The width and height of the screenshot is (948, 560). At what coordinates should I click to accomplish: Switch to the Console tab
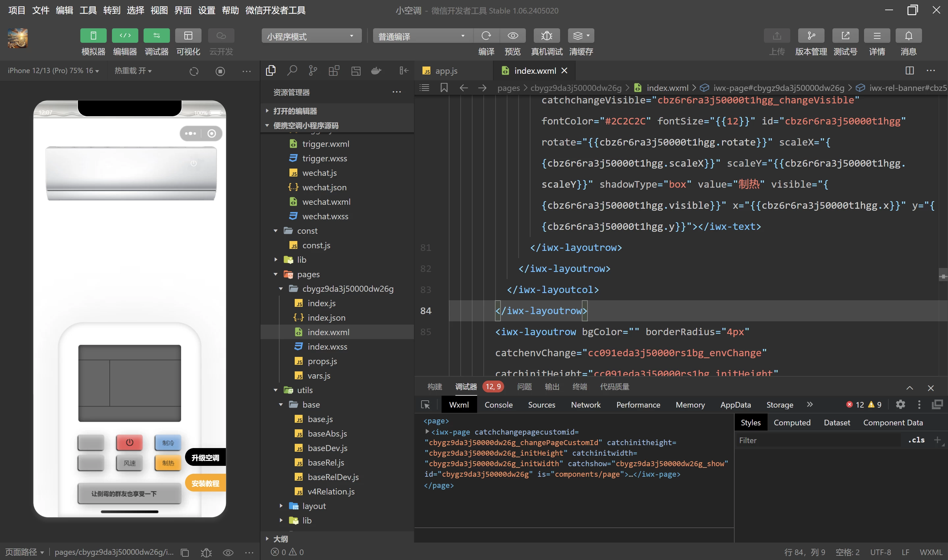click(498, 405)
